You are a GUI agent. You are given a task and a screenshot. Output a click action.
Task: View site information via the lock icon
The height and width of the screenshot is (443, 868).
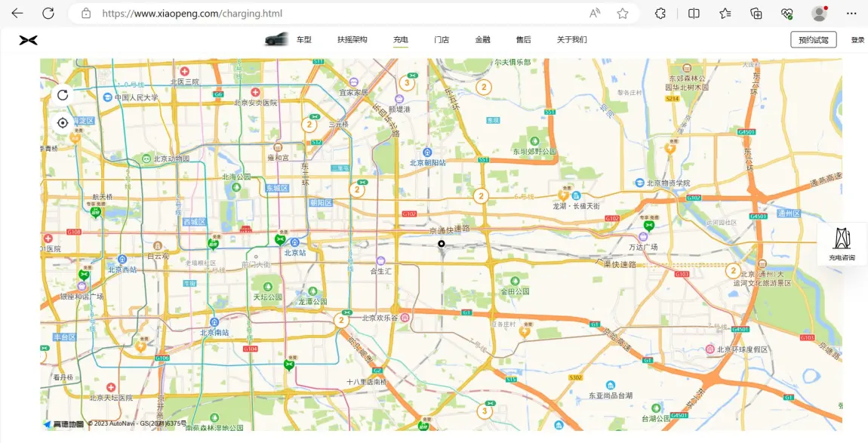coord(86,14)
